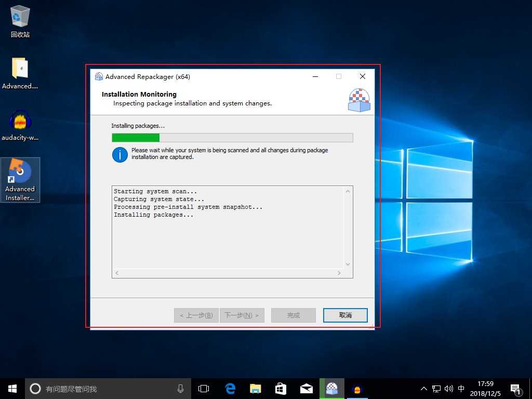The image size is (532, 399).
Task: Click the 'Capturing system state...' log line
Action: tap(159, 199)
